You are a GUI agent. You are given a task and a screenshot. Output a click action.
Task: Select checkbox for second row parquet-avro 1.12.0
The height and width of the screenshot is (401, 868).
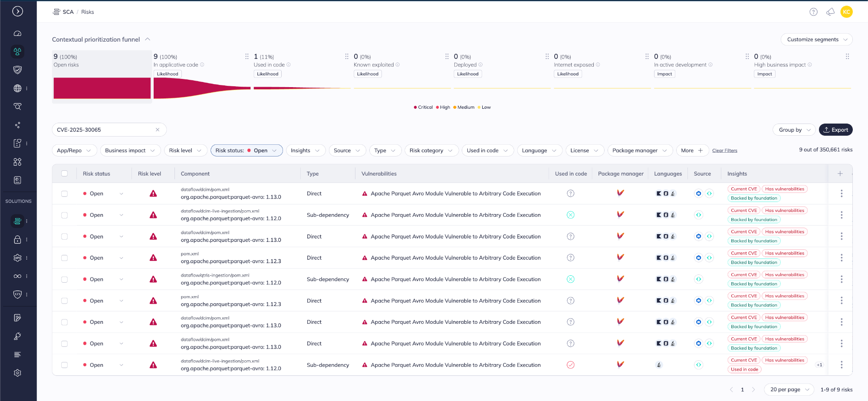click(65, 215)
